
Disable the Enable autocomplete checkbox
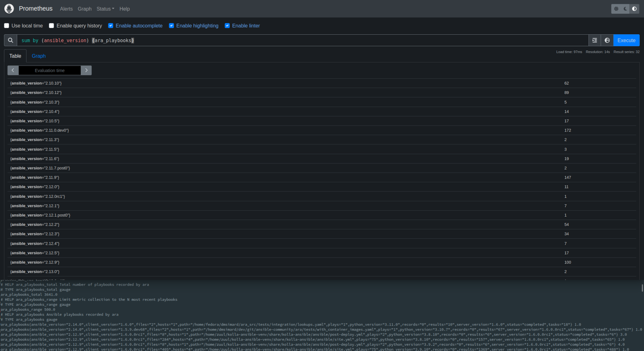(x=111, y=26)
